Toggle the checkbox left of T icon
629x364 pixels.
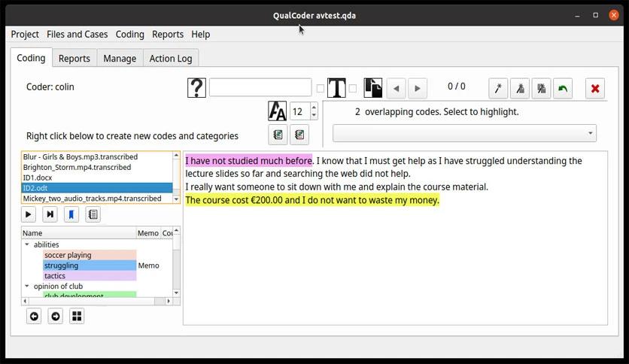click(320, 89)
